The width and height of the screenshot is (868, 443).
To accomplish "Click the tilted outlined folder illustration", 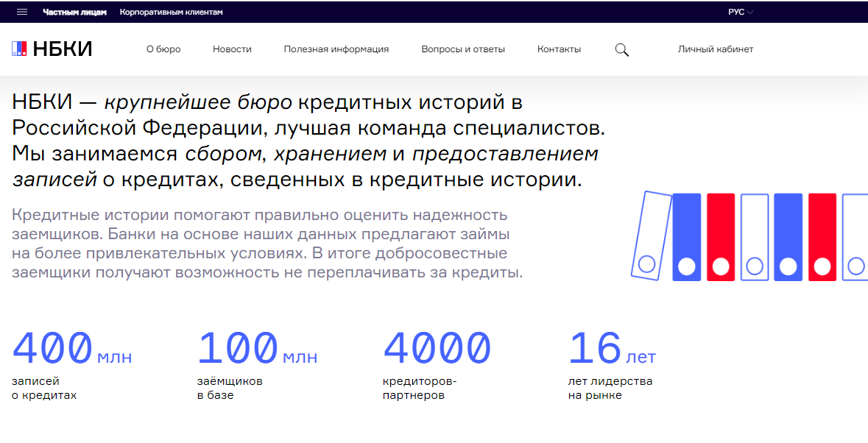I will click(651, 235).
